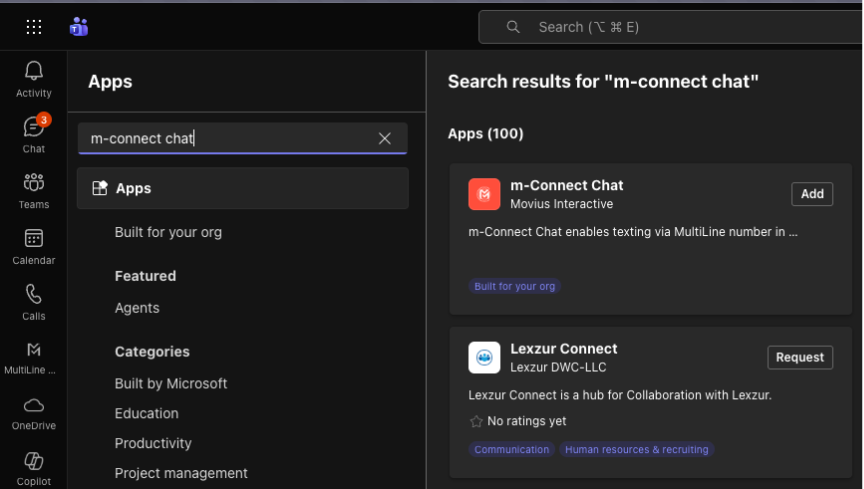Screen dimensions: 864x489
Task: Click 'Lexzur DWC-LLC' publisher name
Action: [558, 367]
